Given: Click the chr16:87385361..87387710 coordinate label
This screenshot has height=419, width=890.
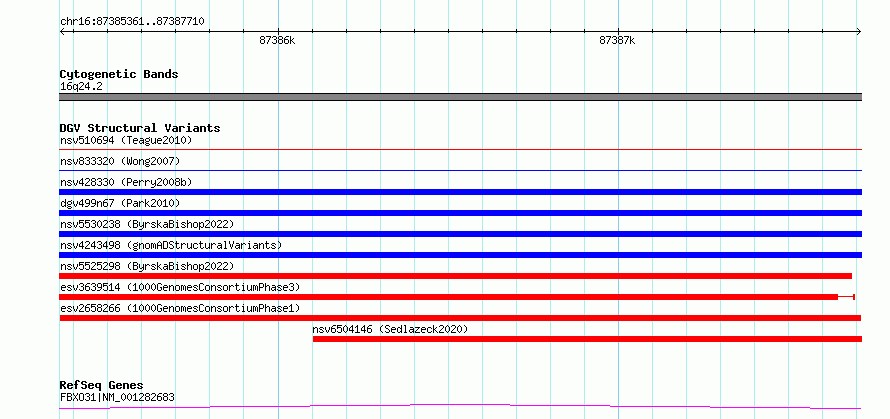Looking at the screenshot, I should click(132, 22).
